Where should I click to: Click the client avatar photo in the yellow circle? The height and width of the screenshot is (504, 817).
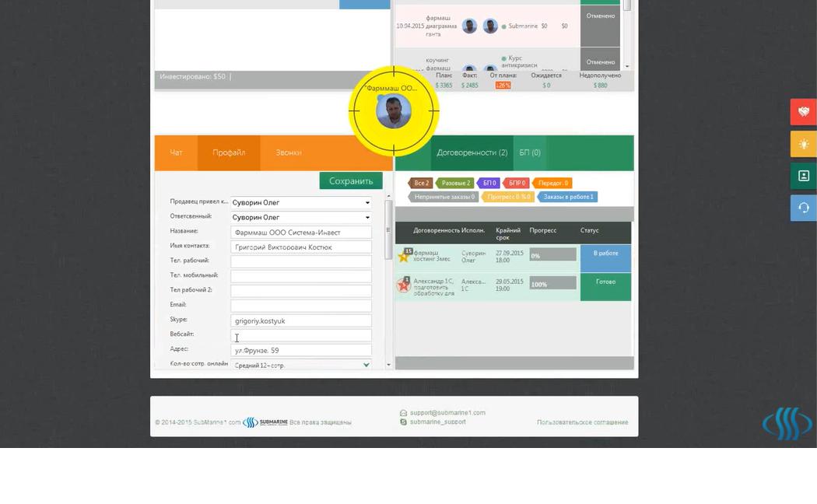tap(394, 111)
